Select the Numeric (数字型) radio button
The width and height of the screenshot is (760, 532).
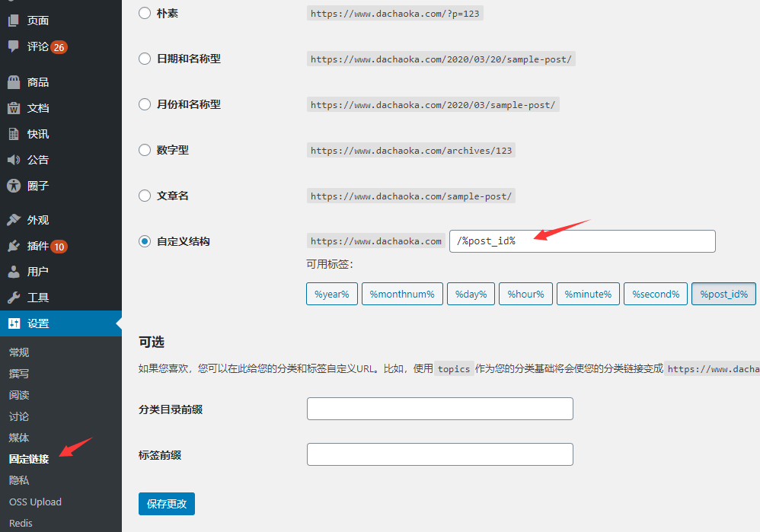tap(145, 150)
